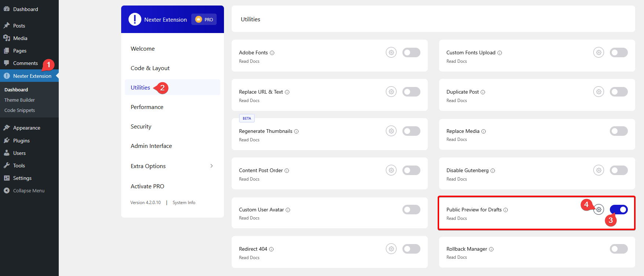The width and height of the screenshot is (644, 276).
Task: Click the System Info link
Action: click(184, 202)
